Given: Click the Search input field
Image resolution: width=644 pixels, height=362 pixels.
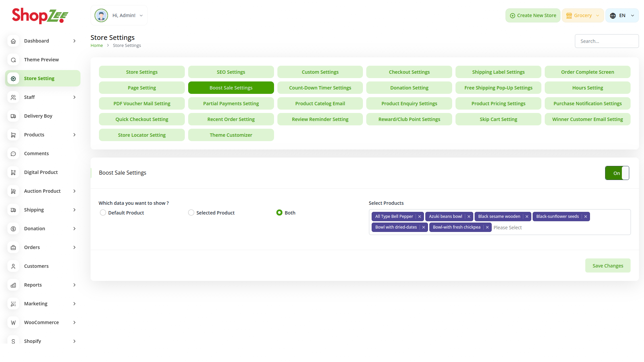Looking at the screenshot, I should pos(606,41).
